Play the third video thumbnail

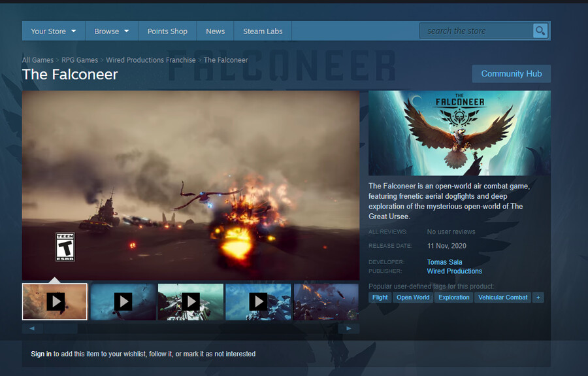click(x=191, y=301)
